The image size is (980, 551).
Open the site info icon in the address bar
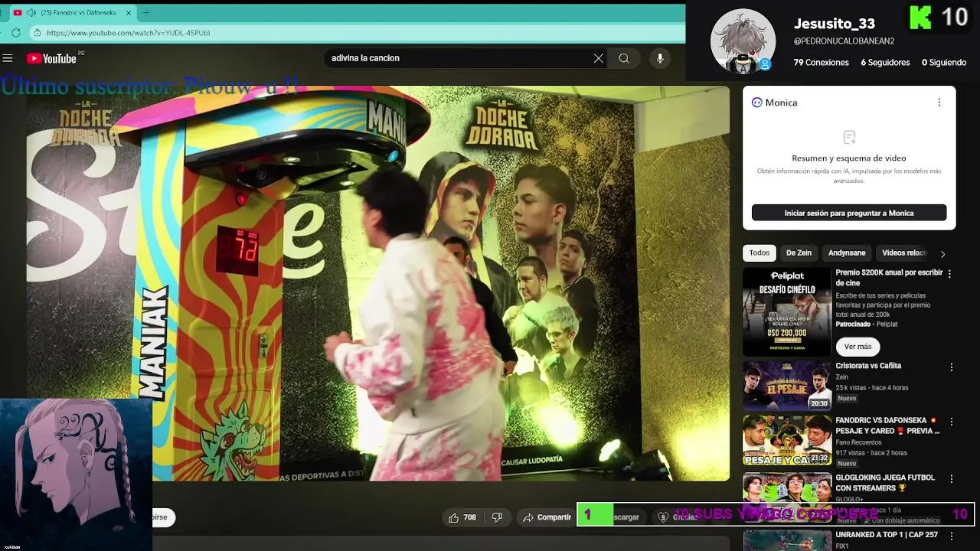37,33
